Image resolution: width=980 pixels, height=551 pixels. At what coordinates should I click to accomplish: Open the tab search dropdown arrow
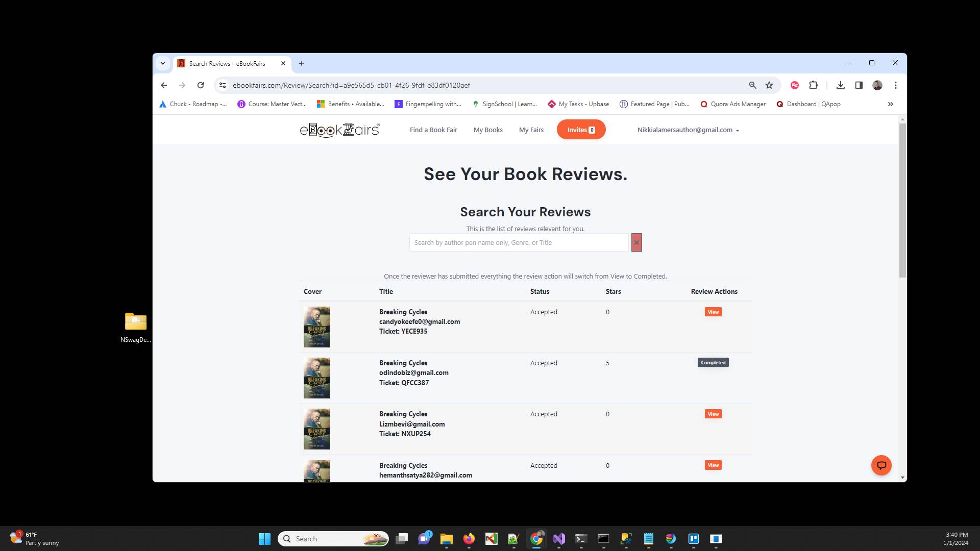pyautogui.click(x=163, y=63)
